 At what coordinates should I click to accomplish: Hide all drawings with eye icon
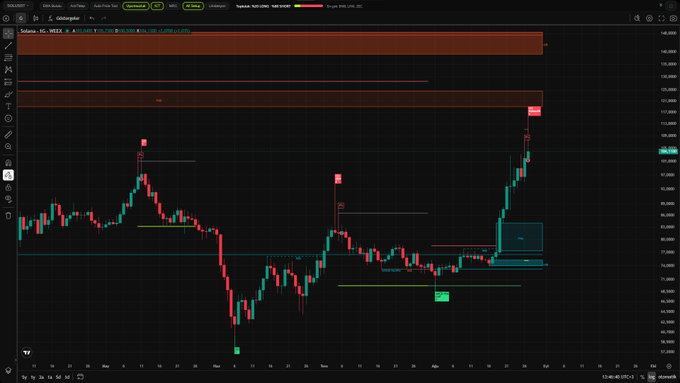tap(8, 199)
